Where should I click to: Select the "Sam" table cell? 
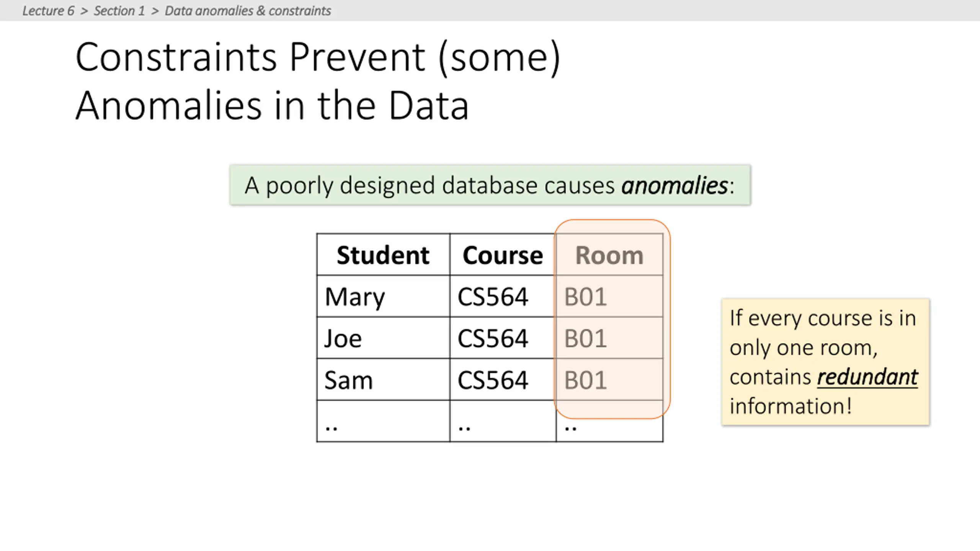tap(348, 380)
